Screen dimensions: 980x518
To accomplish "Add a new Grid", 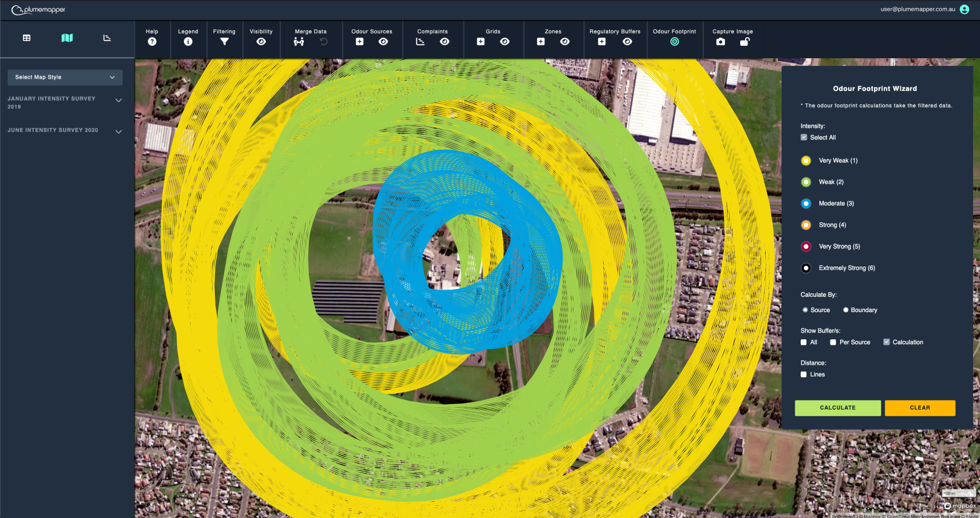I will pyautogui.click(x=480, y=42).
